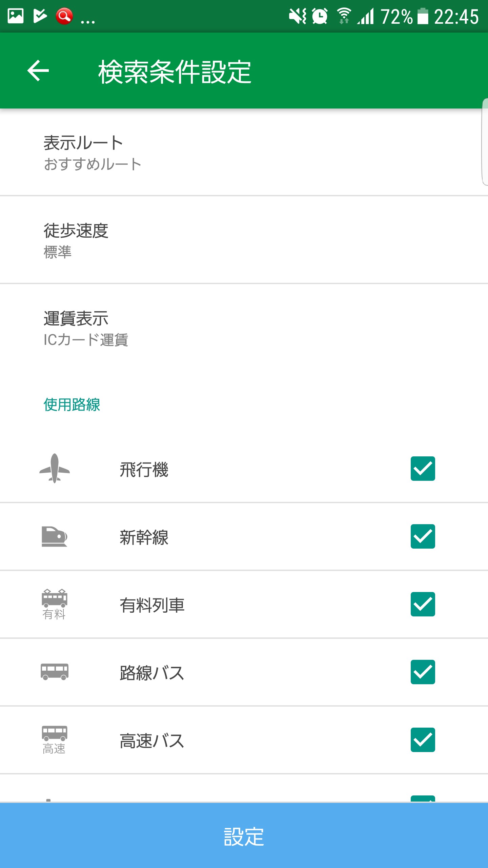
Task: Tap the back arrow in header
Action: click(x=38, y=71)
